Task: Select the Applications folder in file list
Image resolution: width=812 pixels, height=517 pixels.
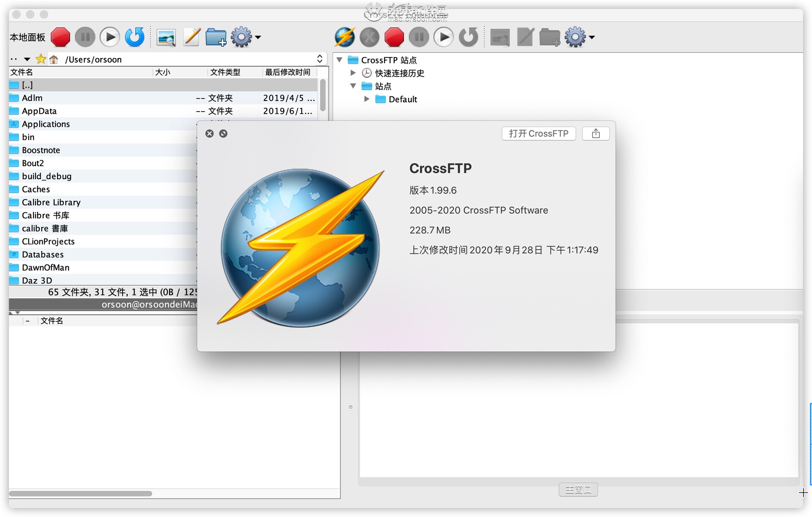Action: coord(46,124)
